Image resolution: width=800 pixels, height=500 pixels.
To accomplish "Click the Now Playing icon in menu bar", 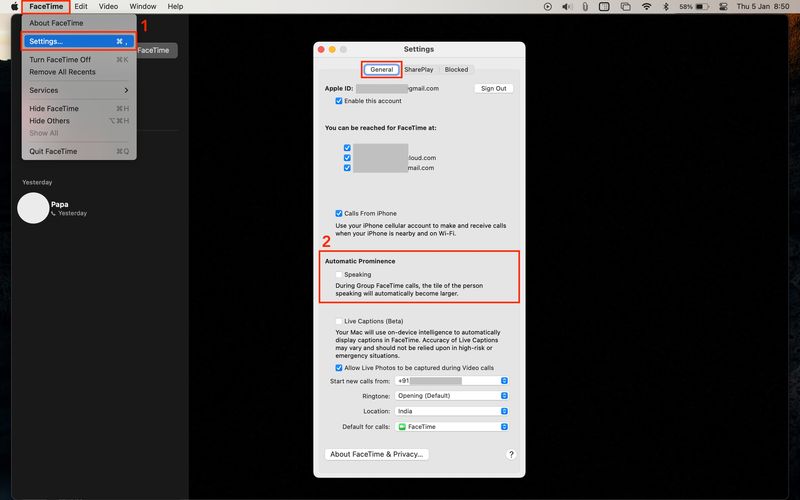I will (547, 7).
